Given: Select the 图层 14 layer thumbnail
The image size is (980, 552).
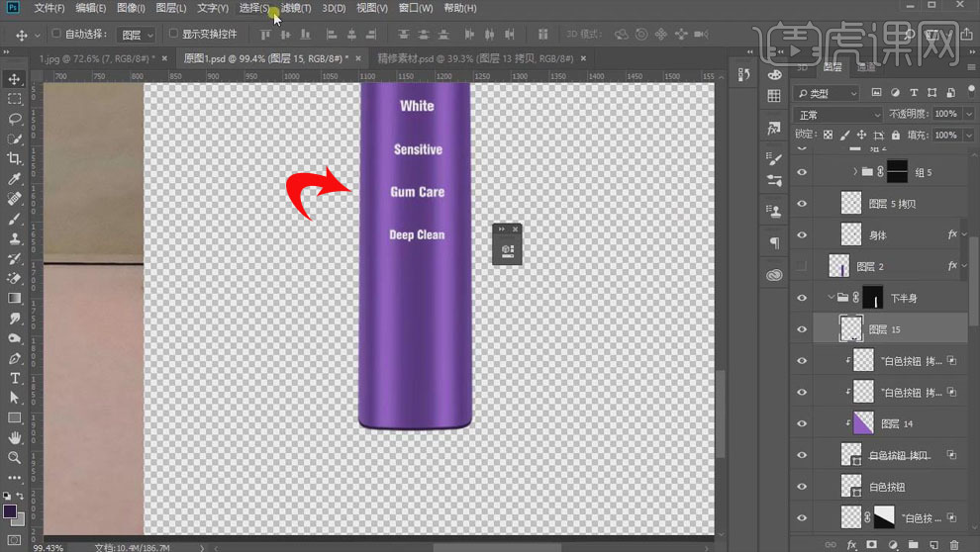Looking at the screenshot, I should pyautogui.click(x=864, y=423).
